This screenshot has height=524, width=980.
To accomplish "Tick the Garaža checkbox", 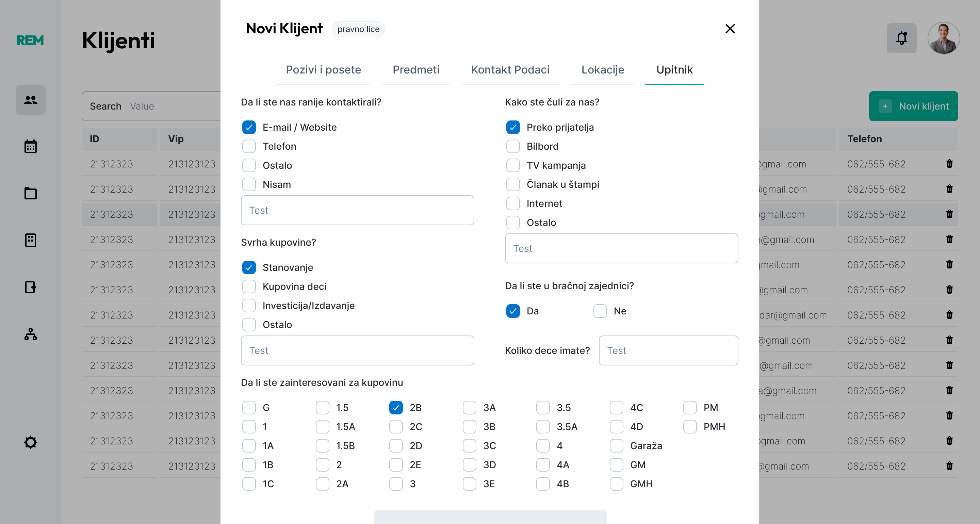I will (x=616, y=446).
